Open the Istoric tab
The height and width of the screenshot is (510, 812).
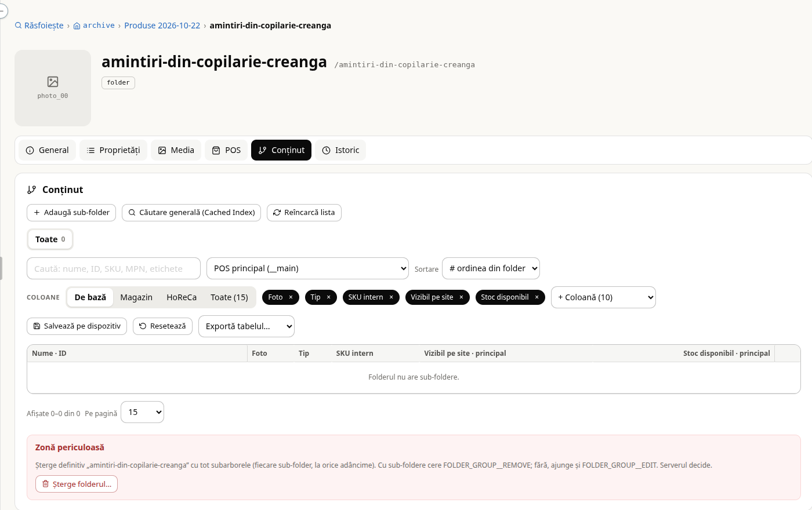[x=340, y=150]
